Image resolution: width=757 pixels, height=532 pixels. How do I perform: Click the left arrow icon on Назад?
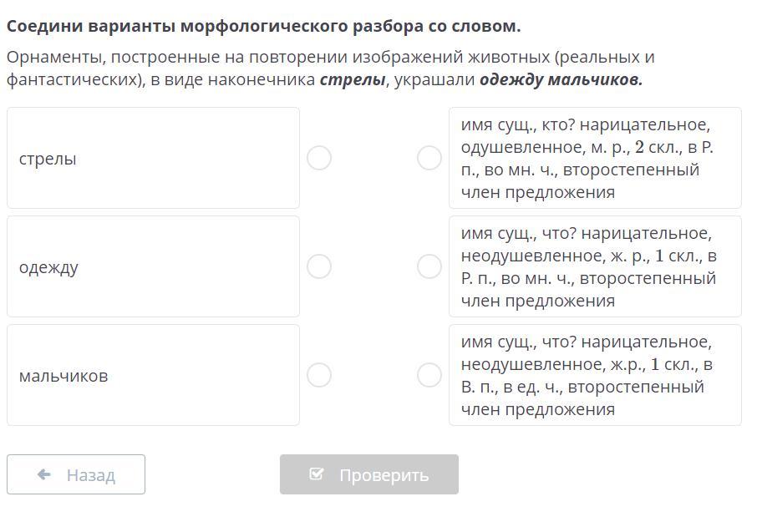44,474
